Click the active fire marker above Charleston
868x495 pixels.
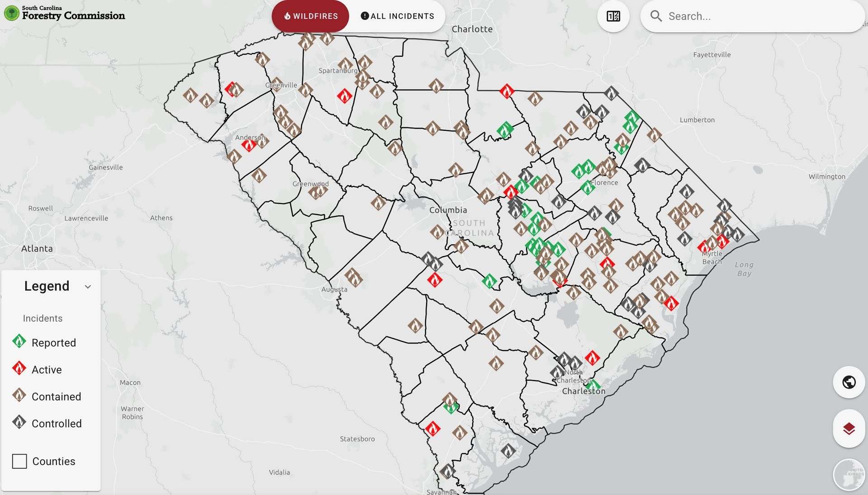click(x=592, y=358)
